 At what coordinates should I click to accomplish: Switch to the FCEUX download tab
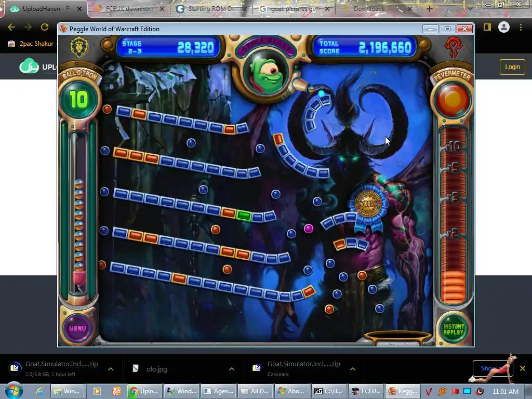pyautogui.click(x=129, y=9)
